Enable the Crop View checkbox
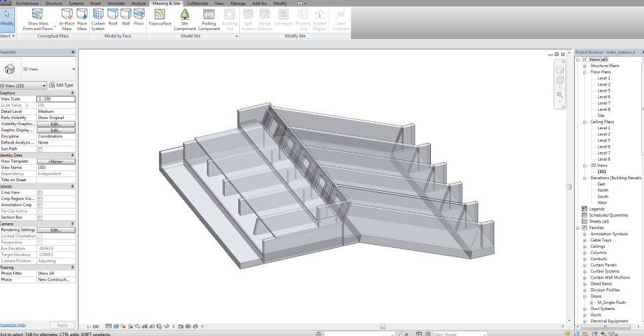Screen dimensions: 644x336 tap(40, 193)
